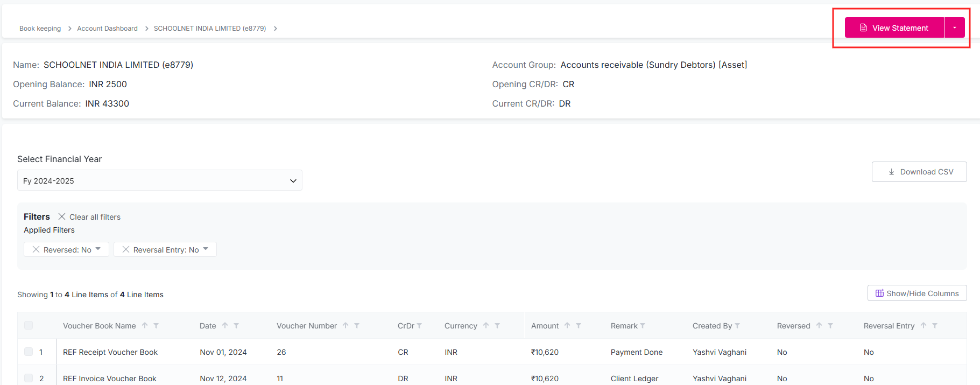Screen dimensions: 980x385
Task: Click the View Statement button
Action: pos(894,27)
